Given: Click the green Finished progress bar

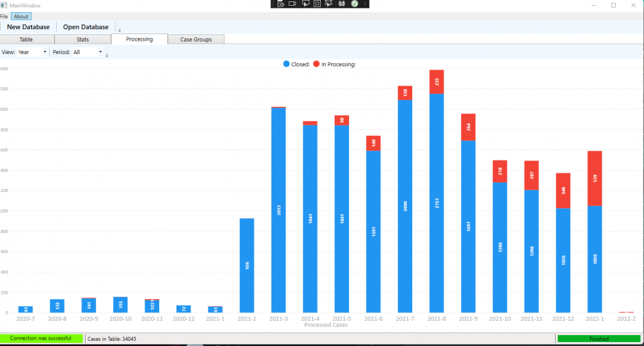Looking at the screenshot, I should tap(598, 339).
